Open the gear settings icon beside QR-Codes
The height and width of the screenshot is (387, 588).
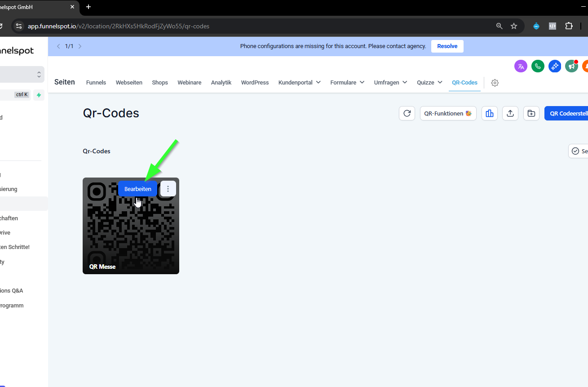[x=495, y=83]
